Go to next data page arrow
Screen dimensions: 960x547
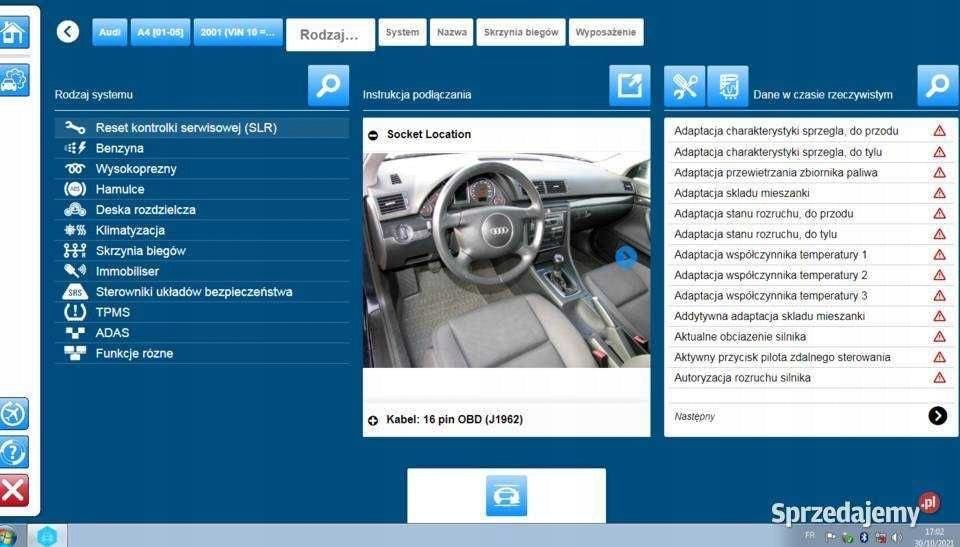[937, 416]
